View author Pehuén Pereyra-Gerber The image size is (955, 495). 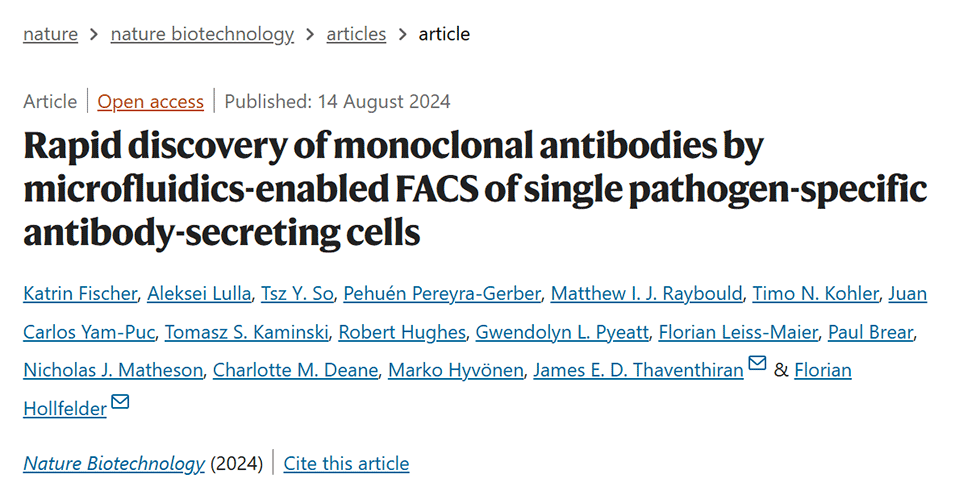click(x=442, y=294)
